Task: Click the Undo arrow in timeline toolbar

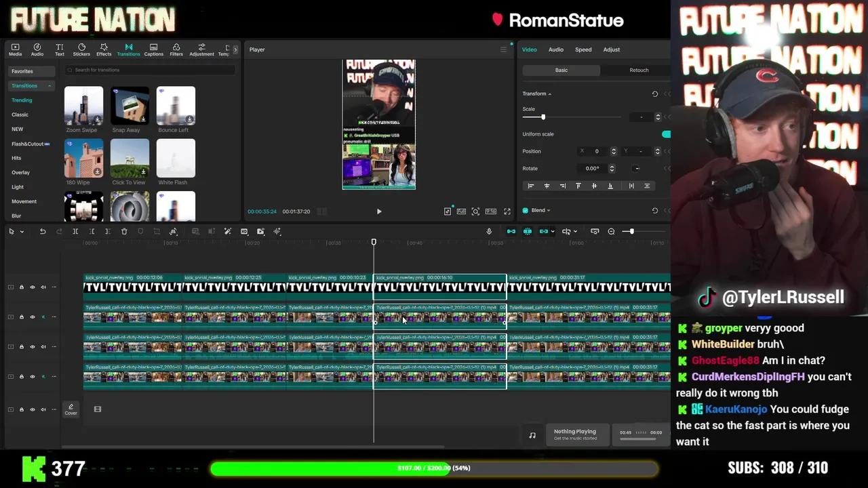Action: [x=43, y=232]
